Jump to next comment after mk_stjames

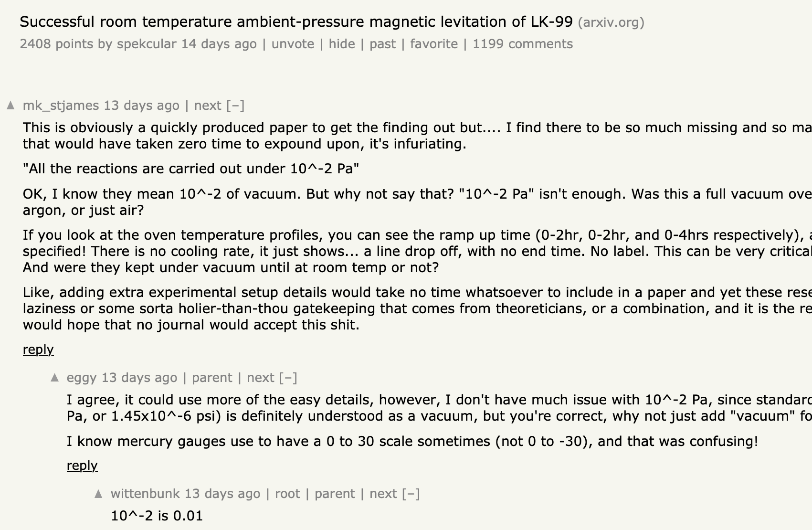[x=208, y=106]
